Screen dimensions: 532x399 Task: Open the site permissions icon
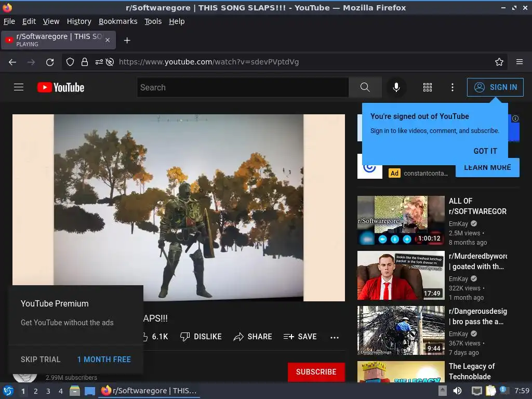[99, 62]
